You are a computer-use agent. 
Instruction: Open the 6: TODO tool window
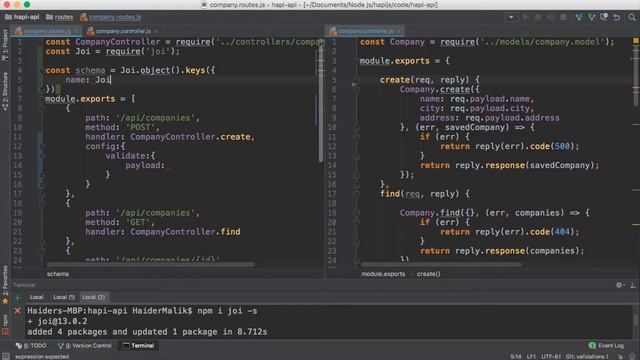pyautogui.click(x=31, y=346)
